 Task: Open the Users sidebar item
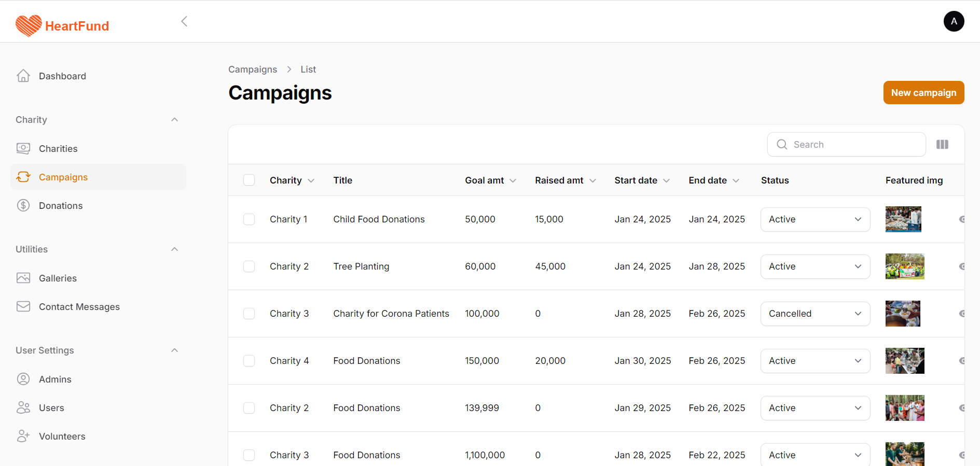51,408
